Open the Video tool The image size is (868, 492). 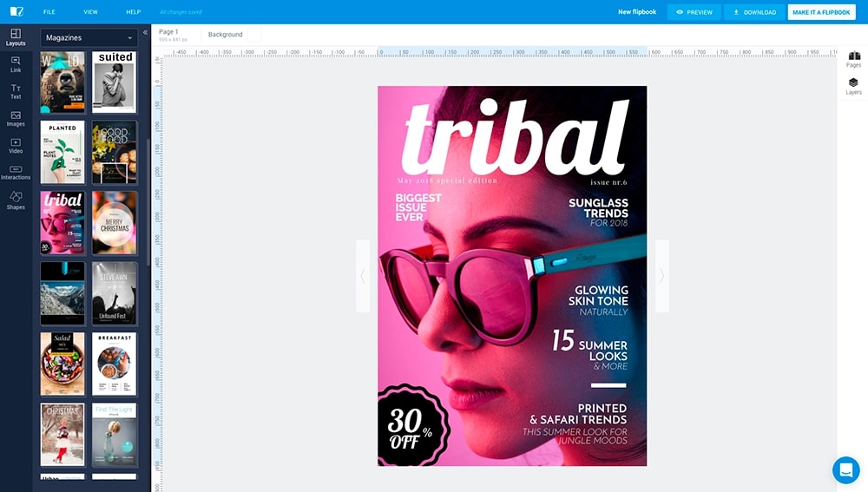(16, 145)
